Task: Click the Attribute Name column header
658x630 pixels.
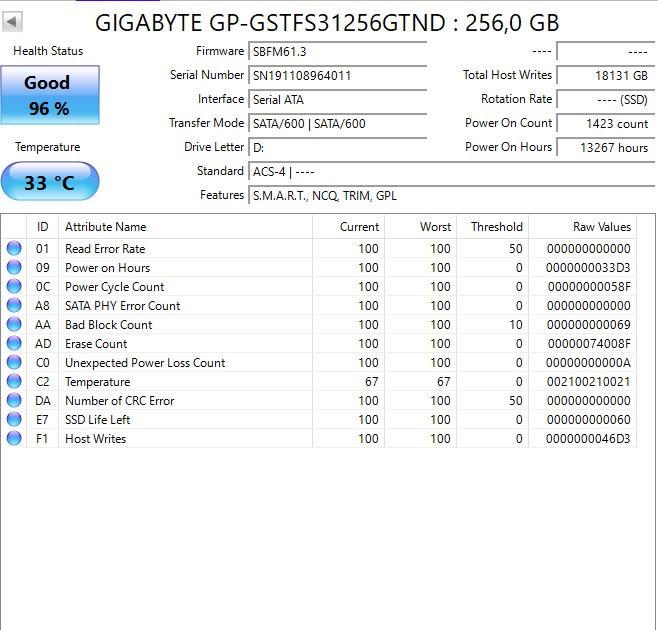Action: 185,227
